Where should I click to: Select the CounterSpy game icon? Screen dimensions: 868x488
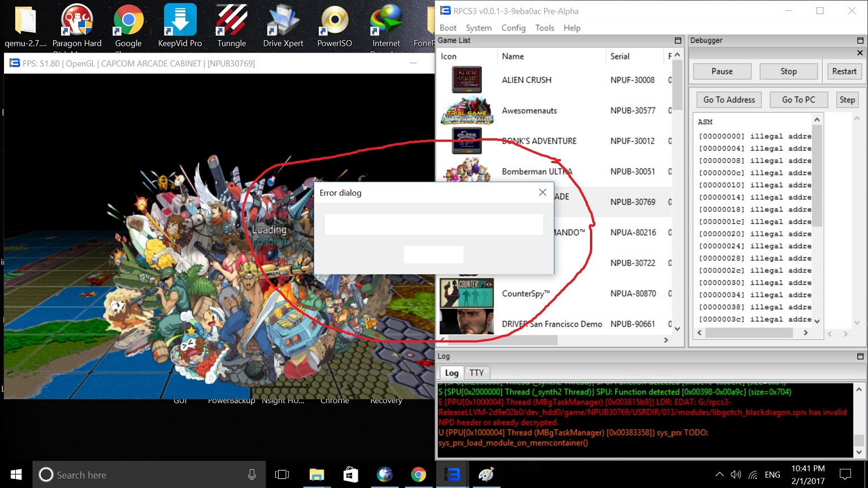click(x=467, y=293)
